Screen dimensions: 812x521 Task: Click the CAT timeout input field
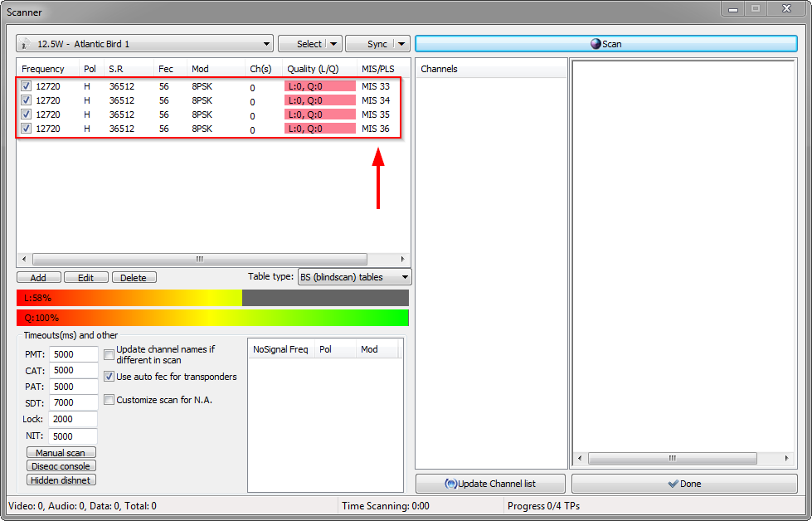coord(73,370)
